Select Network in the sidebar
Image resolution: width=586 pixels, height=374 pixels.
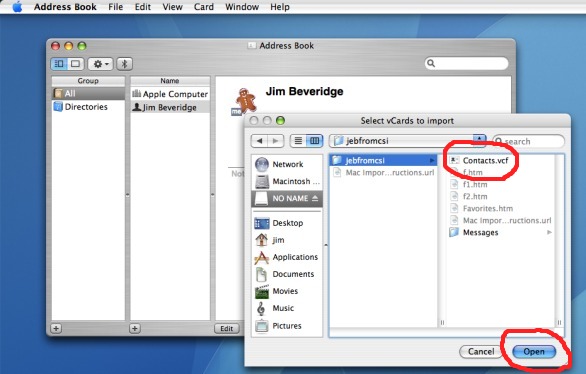[287, 164]
